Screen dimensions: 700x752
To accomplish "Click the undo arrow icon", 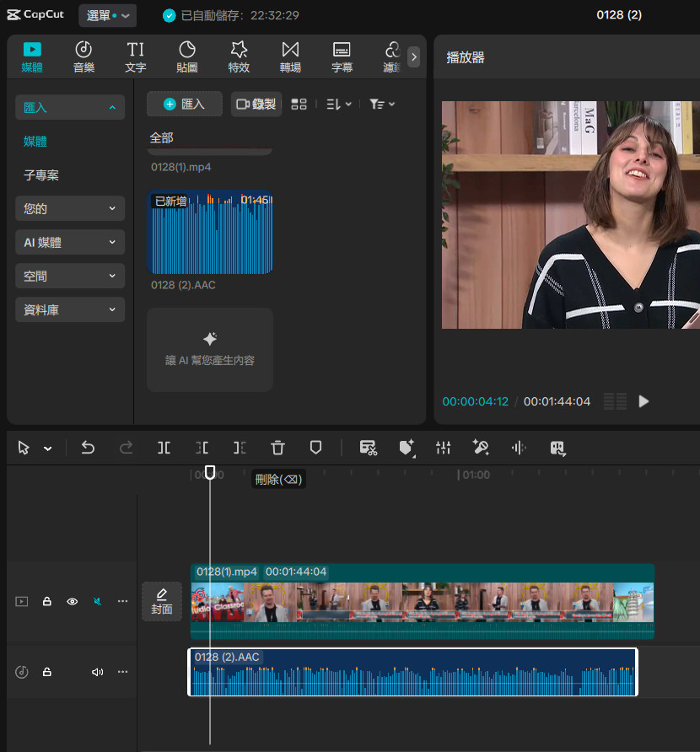I will [x=88, y=449].
